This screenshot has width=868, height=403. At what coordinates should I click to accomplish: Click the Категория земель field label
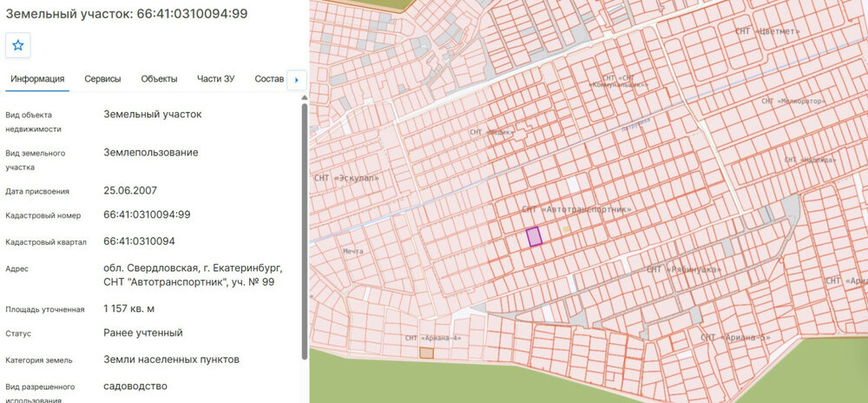pos(39,360)
